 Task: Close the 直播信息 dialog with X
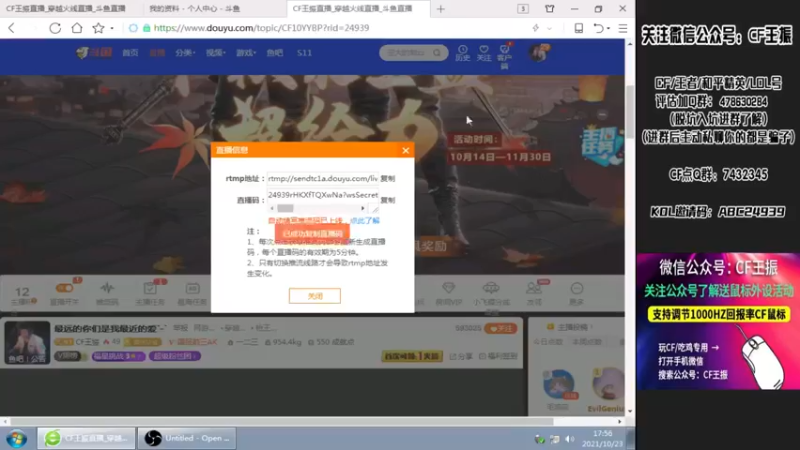pos(406,150)
